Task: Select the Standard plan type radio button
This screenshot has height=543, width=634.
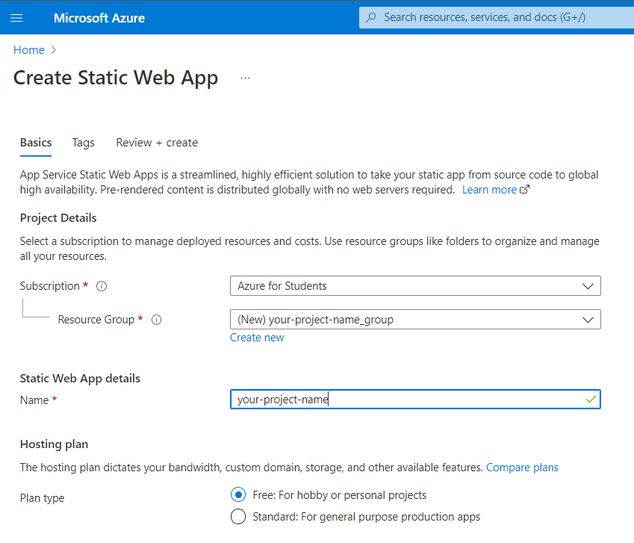Action: pyautogui.click(x=238, y=517)
